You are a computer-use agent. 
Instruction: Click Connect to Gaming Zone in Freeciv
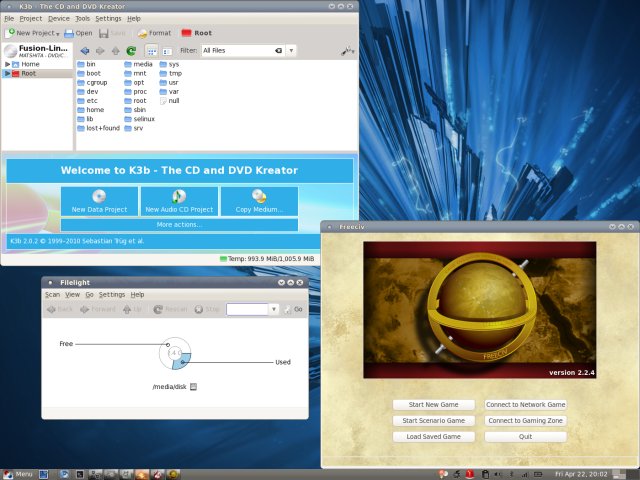(525, 420)
